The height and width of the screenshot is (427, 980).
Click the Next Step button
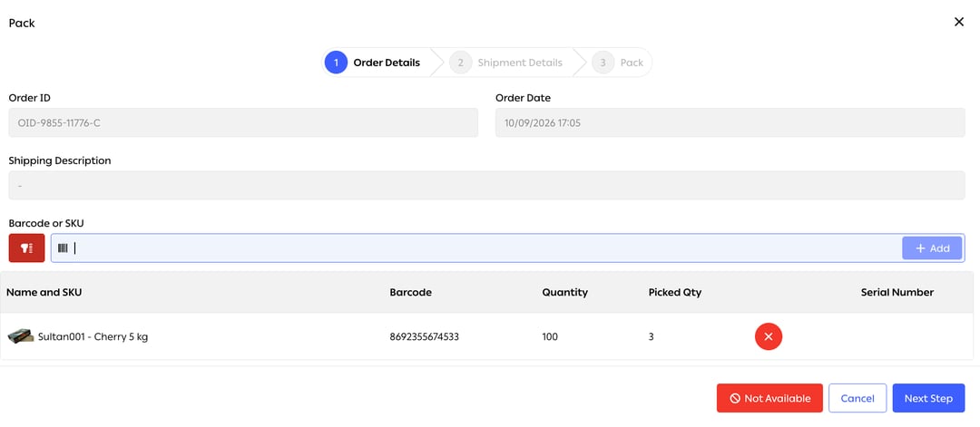928,398
